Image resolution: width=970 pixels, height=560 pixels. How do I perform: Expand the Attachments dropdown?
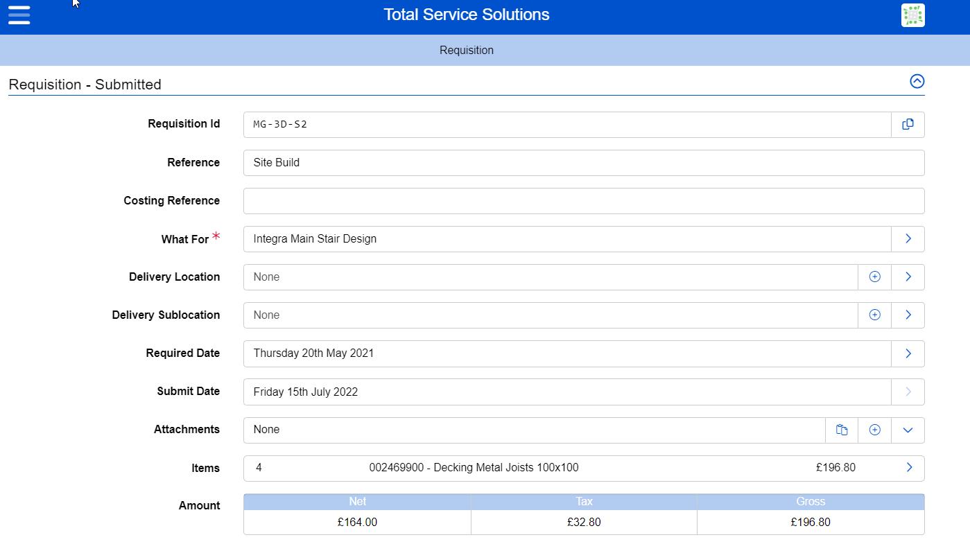[908, 430]
